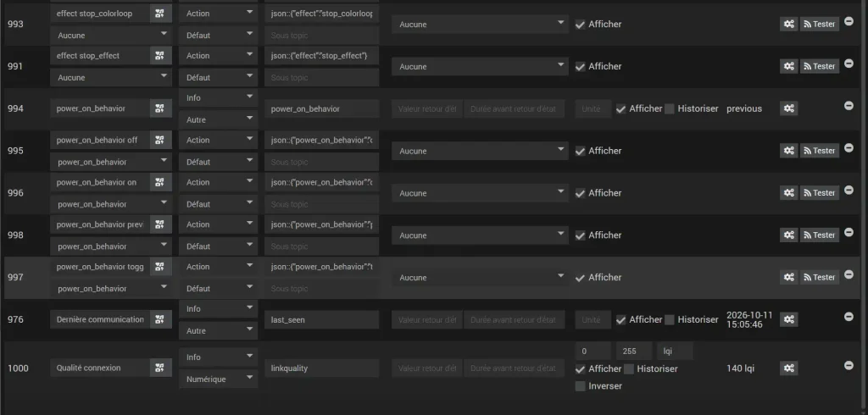The image size is (868, 415).
Task: Edit the linkquality topic field
Action: tap(321, 368)
